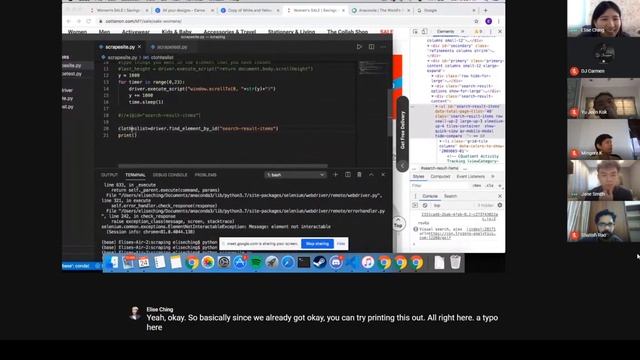The width and height of the screenshot is (640, 360).
Task: Open the Men site menu
Action: click(x=104, y=32)
